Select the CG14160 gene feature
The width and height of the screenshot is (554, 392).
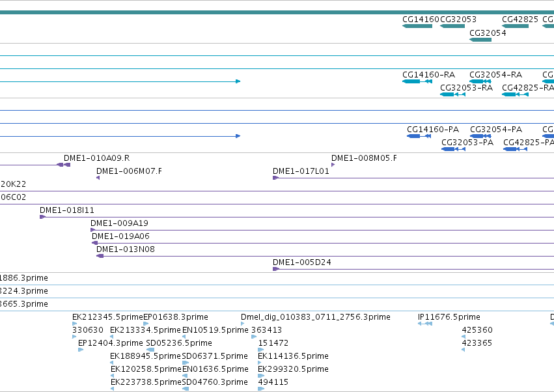417,26
